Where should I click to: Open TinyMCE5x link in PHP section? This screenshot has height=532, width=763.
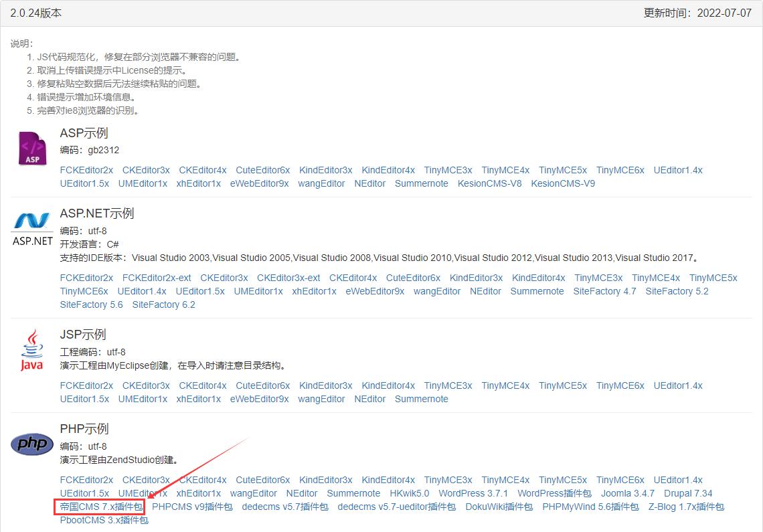coord(563,480)
